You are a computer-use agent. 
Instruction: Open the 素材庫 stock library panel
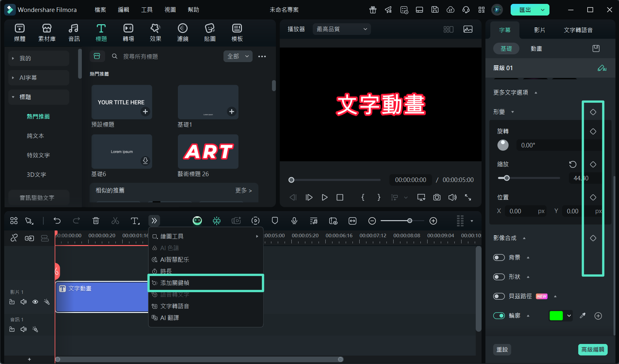47,33
